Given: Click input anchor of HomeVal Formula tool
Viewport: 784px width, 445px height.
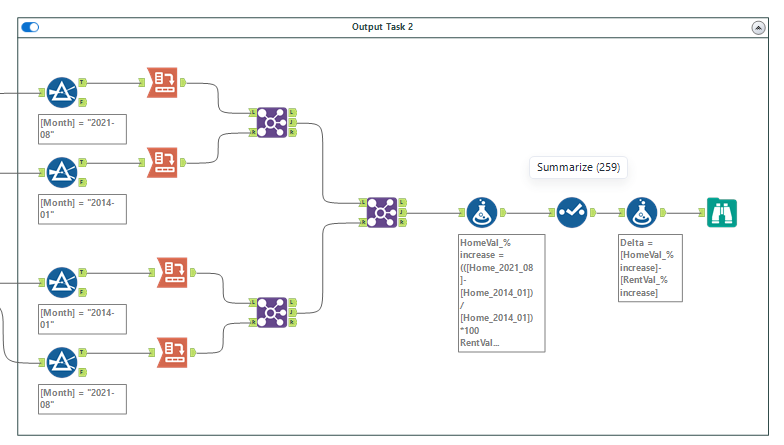Looking at the screenshot, I should [462, 212].
